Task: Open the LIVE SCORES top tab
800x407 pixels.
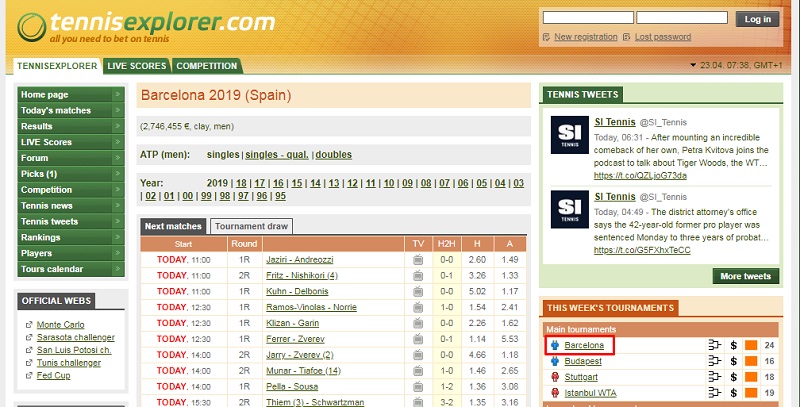Action: [136, 66]
